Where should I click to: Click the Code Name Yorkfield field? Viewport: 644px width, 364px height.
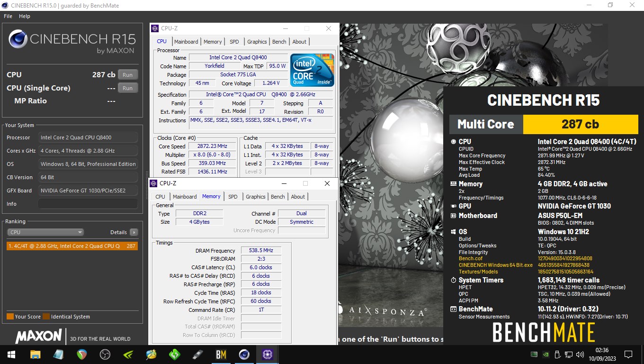coord(215,66)
